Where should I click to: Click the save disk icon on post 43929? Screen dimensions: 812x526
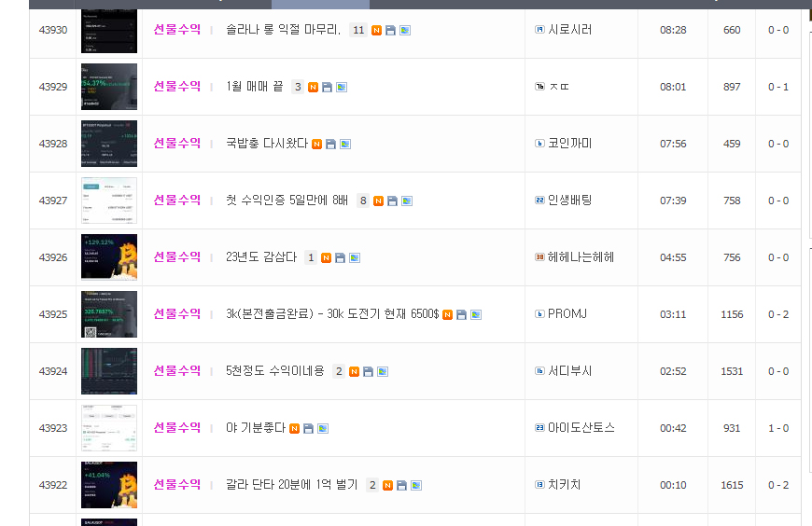(327, 88)
